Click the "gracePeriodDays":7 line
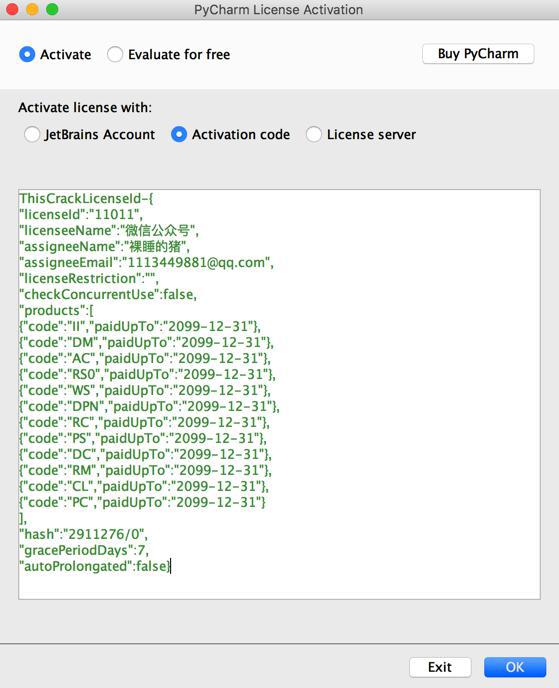Screen dimensions: 559x688 [84, 550]
